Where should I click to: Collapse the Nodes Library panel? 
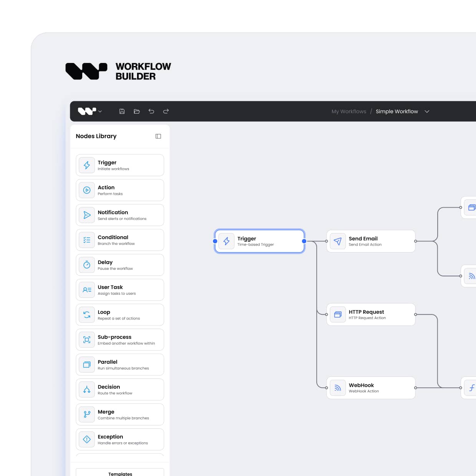click(x=158, y=136)
